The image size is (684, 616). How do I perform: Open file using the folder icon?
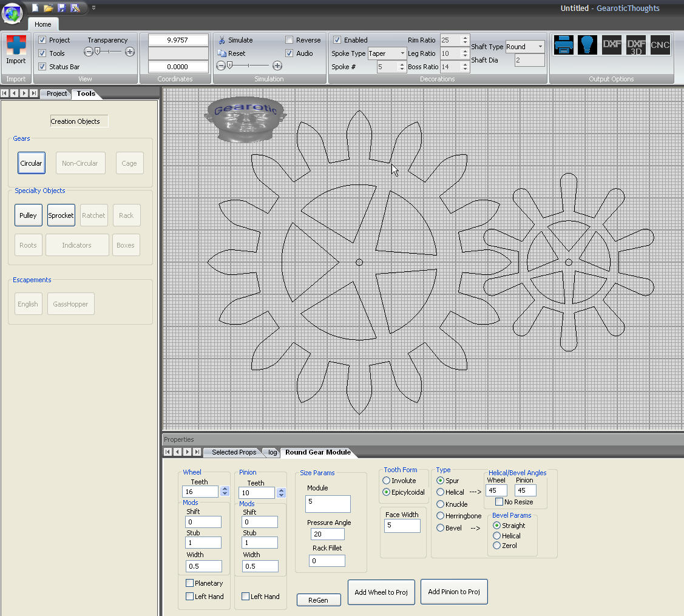coord(49,8)
